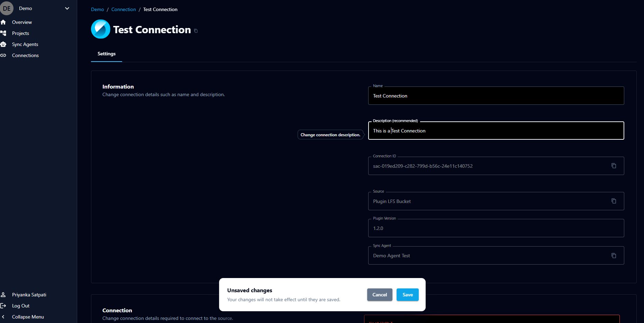Screen dimensions: 644x323
Task: Open the Settings tab
Action: [107, 54]
